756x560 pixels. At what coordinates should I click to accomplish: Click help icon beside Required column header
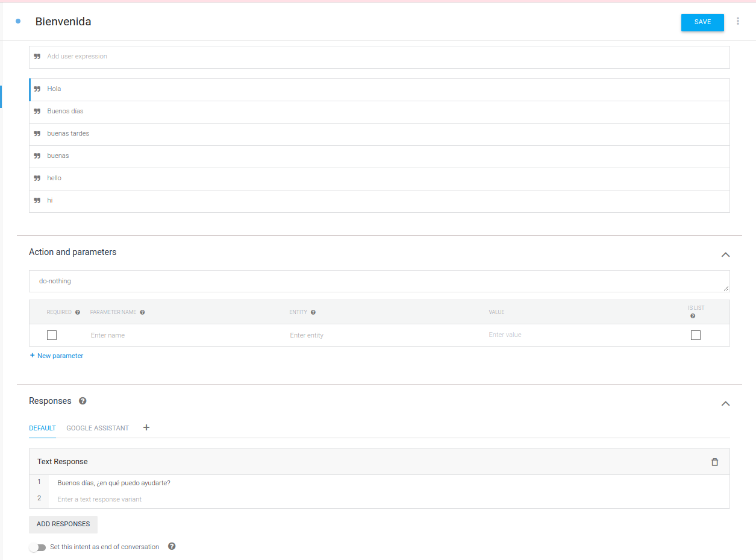point(78,312)
